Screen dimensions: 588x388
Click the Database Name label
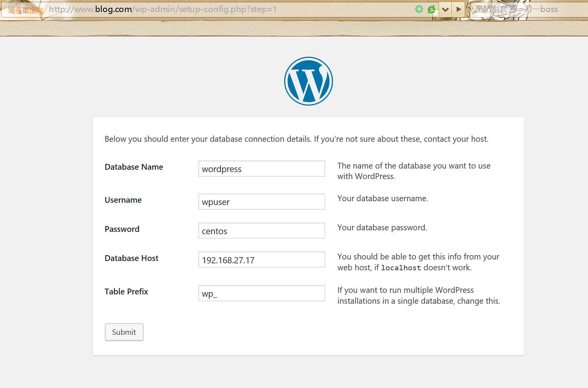click(x=134, y=167)
